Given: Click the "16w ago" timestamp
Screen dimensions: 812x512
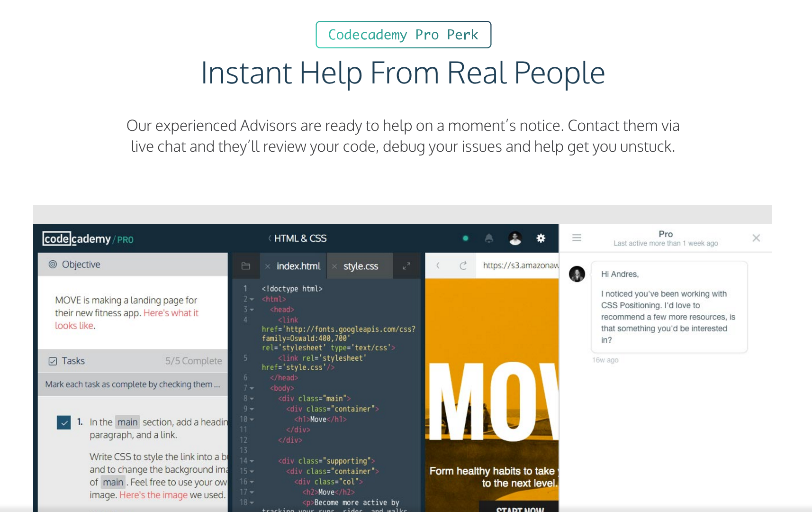Looking at the screenshot, I should pyautogui.click(x=605, y=360).
